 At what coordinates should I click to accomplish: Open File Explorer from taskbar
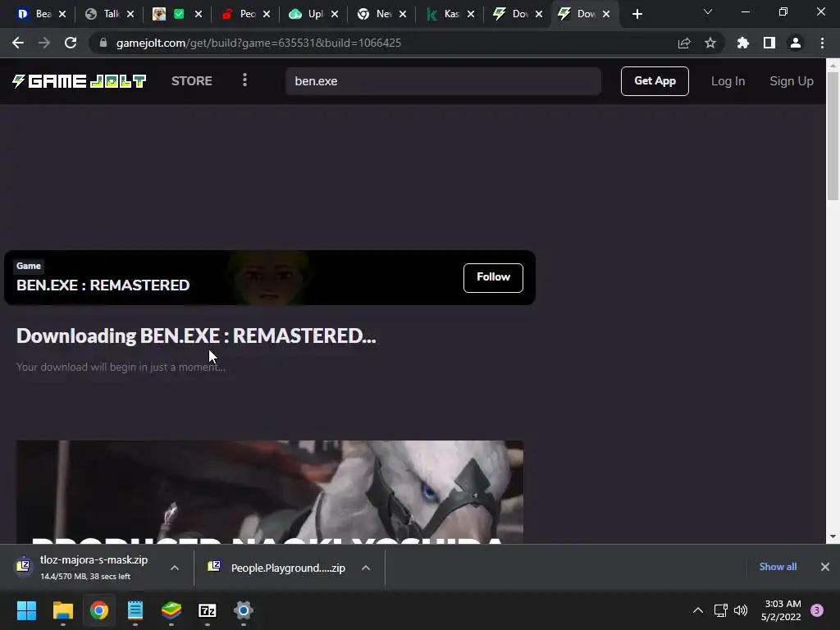point(62,610)
